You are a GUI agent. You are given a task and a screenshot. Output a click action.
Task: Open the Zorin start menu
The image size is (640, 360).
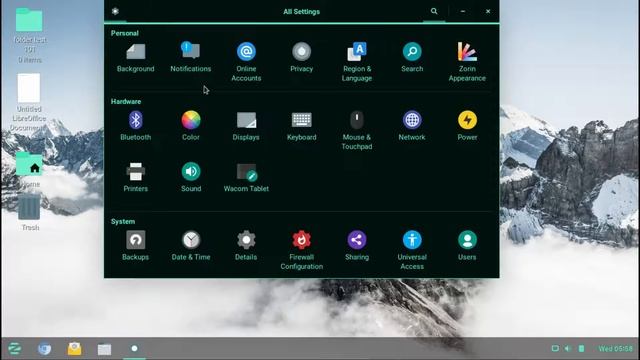coord(15,349)
